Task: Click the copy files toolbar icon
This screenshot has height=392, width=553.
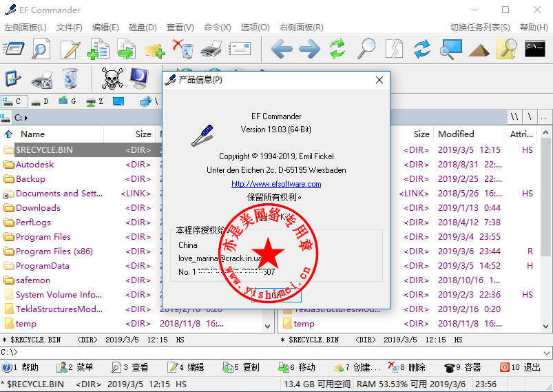Action: point(98,49)
